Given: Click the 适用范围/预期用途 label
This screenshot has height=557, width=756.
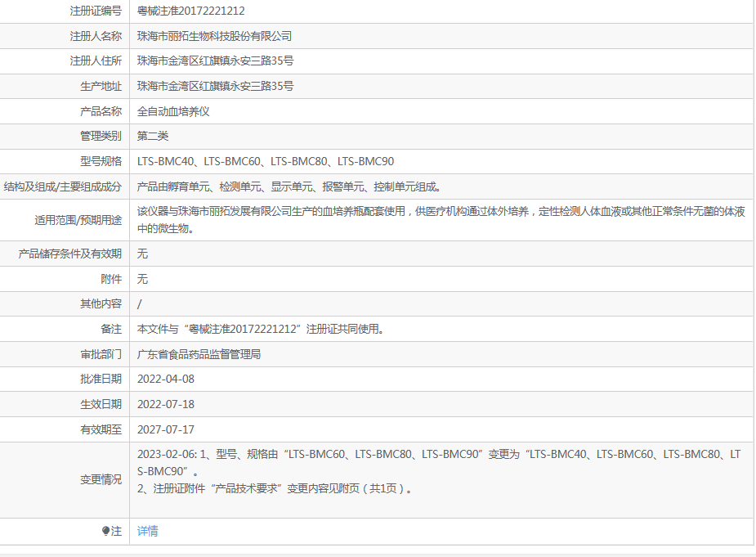Looking at the screenshot, I should (78, 221).
